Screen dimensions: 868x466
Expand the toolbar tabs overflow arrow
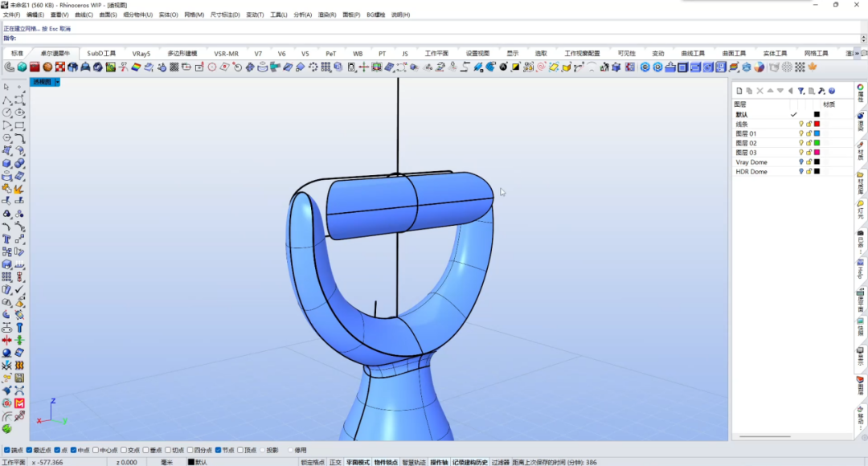[857, 53]
